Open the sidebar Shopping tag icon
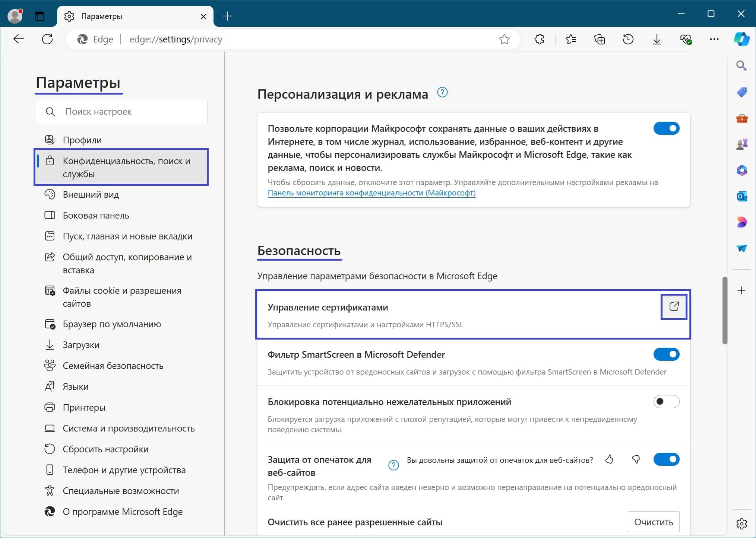 click(x=741, y=92)
